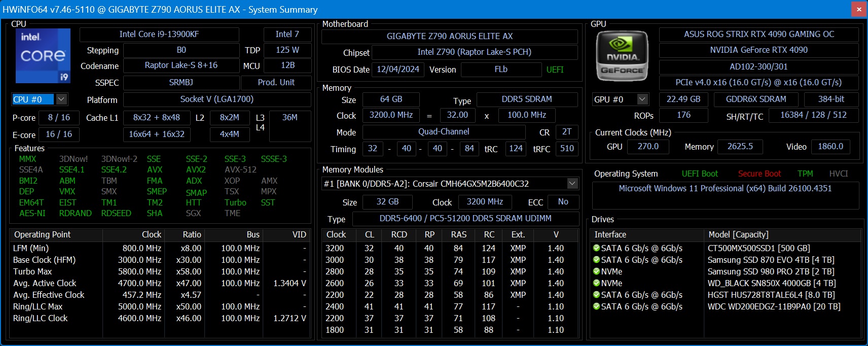Click the AVX-512 feature label
This screenshot has width=868, height=346.
240,169
